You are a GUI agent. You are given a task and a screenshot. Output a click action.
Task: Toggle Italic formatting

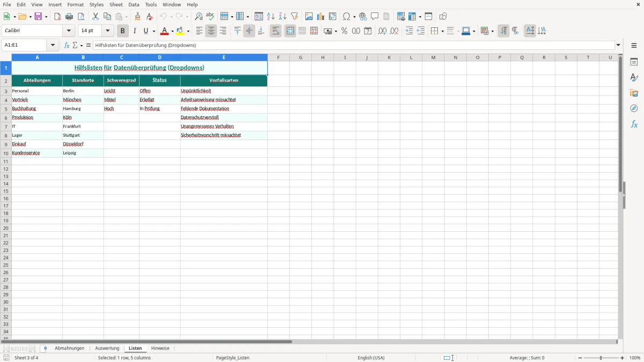[135, 31]
